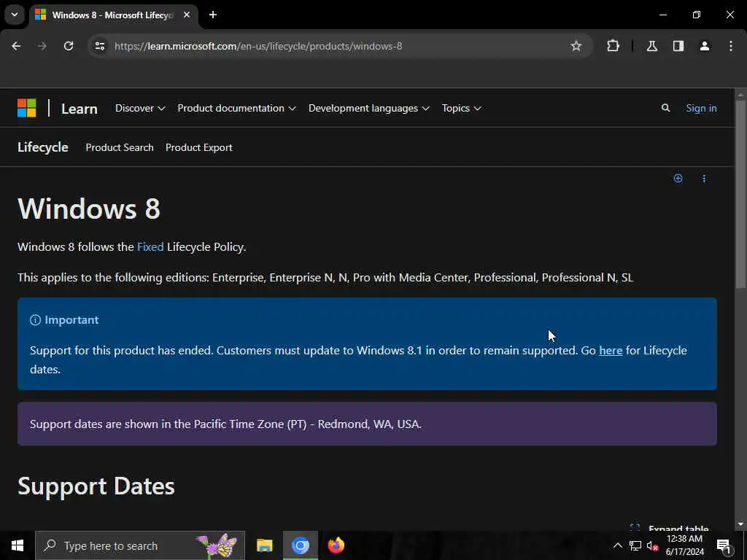747x560 pixels.
Task: Open the clock showing 12:38 AM
Action: pos(684,545)
